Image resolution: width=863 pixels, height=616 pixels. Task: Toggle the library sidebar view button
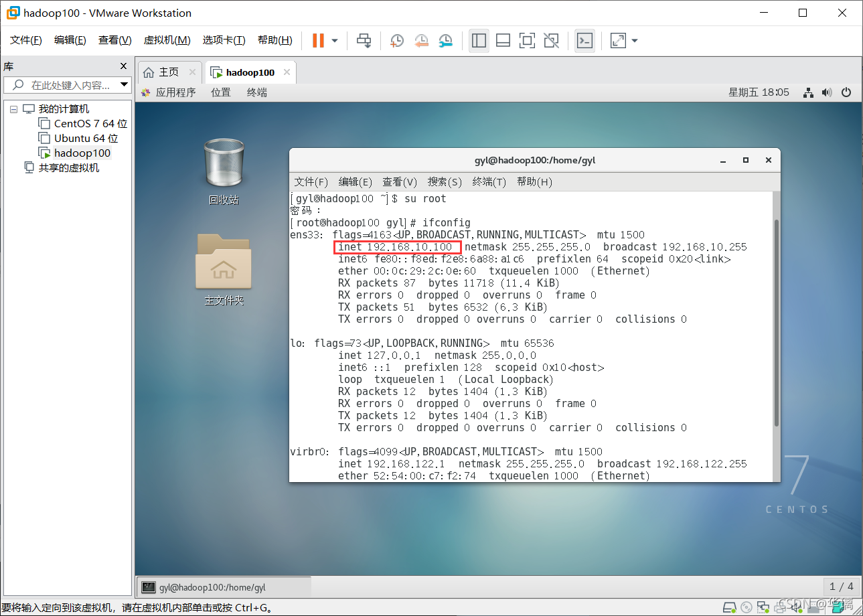(x=479, y=41)
